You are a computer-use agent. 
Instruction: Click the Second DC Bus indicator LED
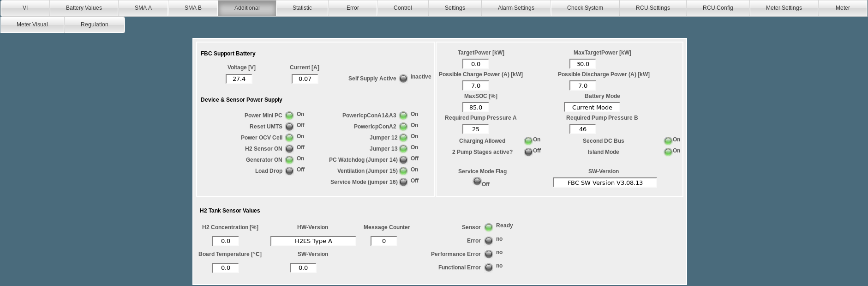(x=668, y=141)
